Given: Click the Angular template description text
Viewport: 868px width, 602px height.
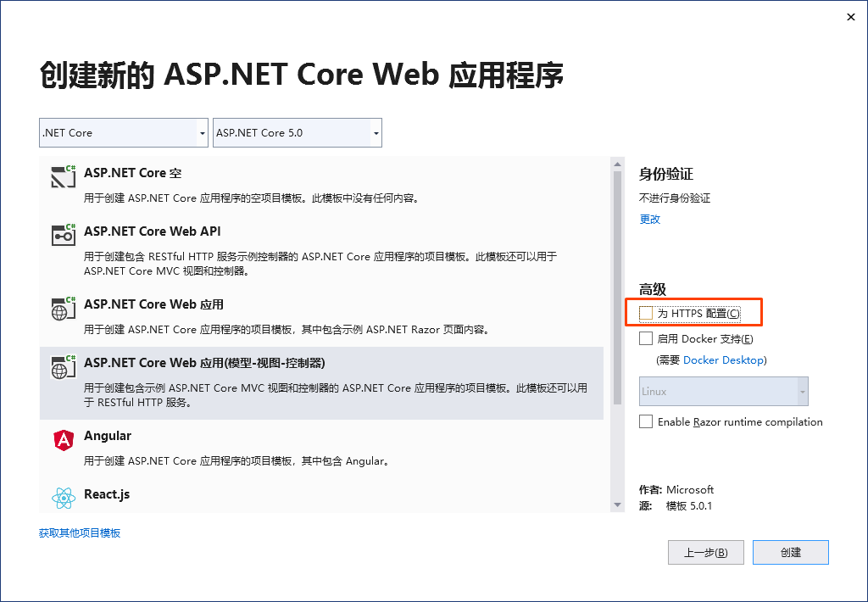Looking at the screenshot, I should (x=236, y=460).
